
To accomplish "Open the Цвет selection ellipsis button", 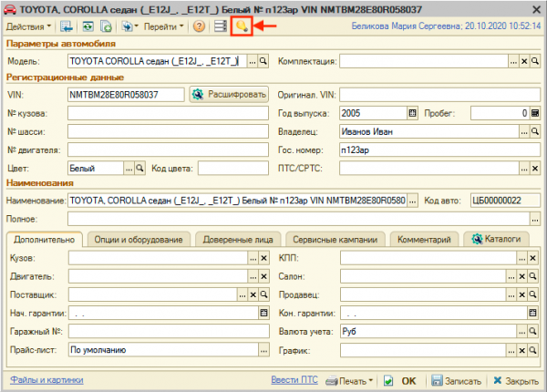I will pos(129,169).
